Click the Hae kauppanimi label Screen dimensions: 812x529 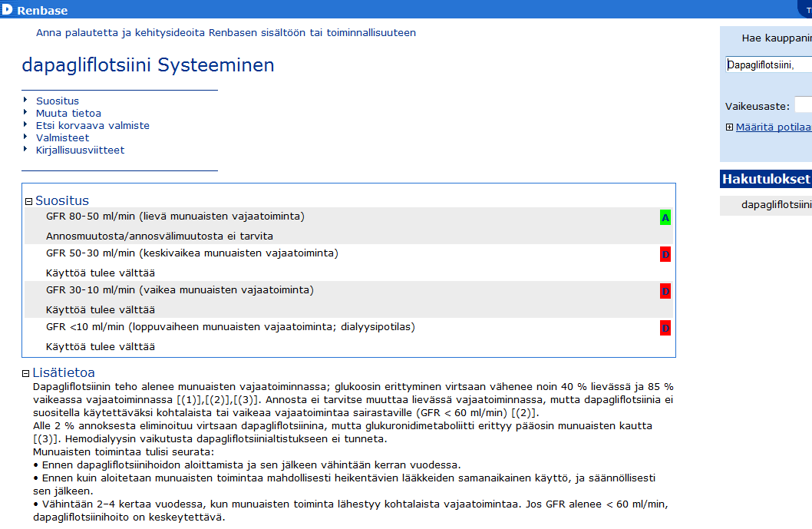tap(777, 38)
